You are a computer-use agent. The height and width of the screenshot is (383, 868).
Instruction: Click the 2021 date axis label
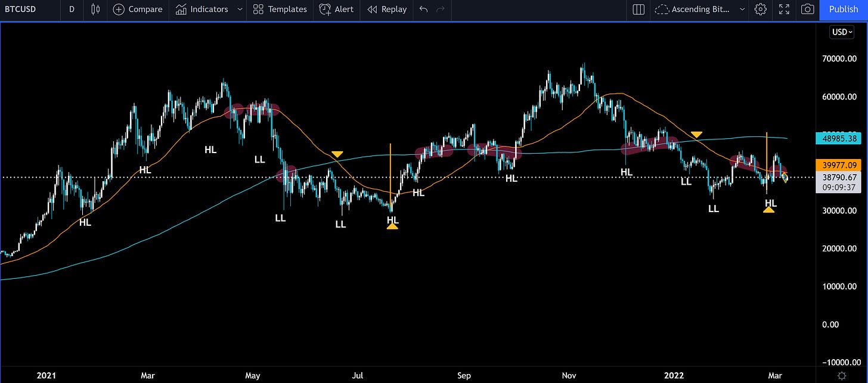46,375
